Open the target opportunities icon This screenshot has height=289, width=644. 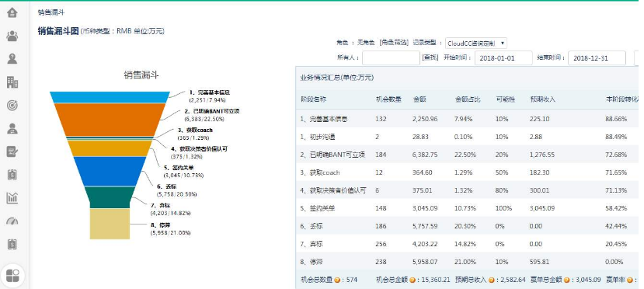(12, 106)
